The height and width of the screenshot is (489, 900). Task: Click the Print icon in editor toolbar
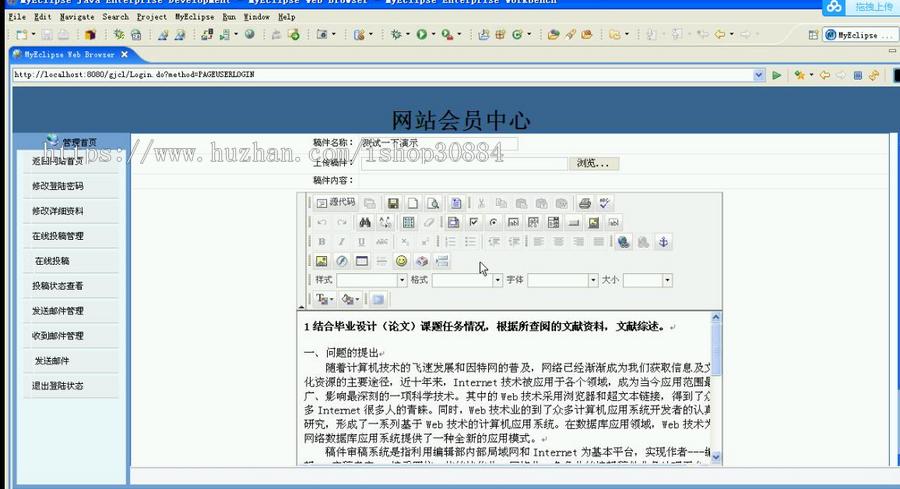coord(584,203)
